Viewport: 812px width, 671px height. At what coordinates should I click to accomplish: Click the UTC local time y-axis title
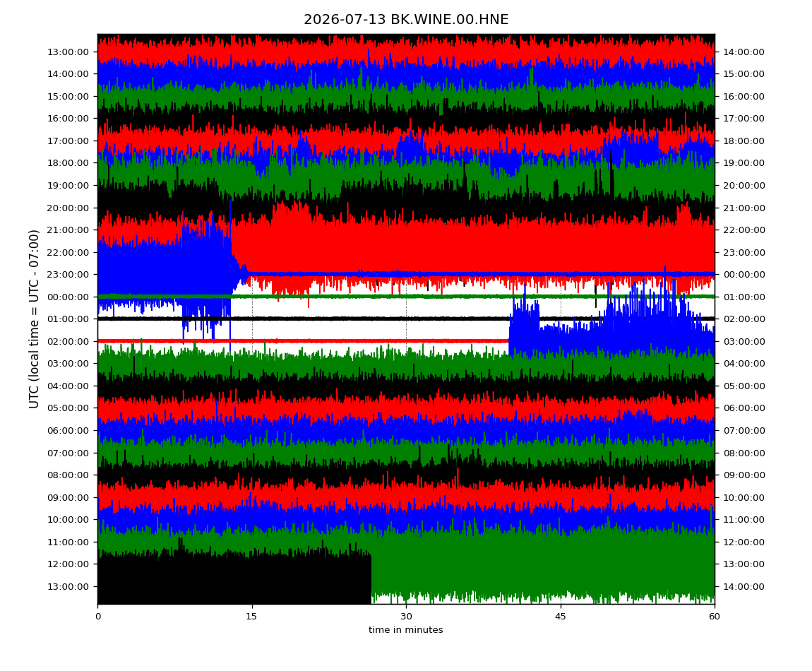(34, 319)
